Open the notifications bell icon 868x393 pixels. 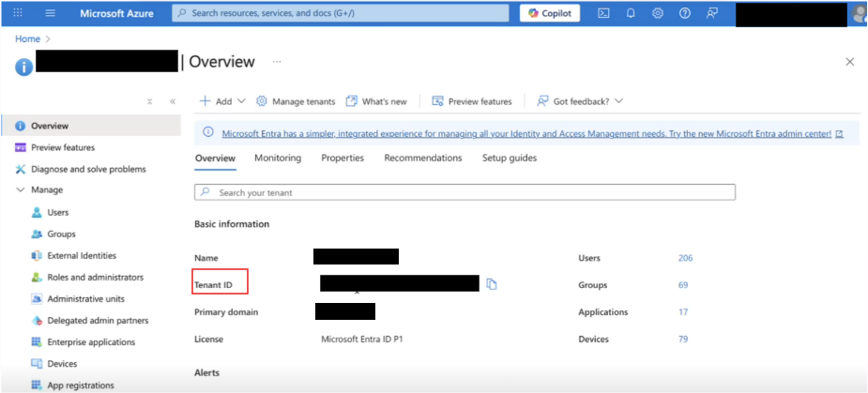(631, 13)
